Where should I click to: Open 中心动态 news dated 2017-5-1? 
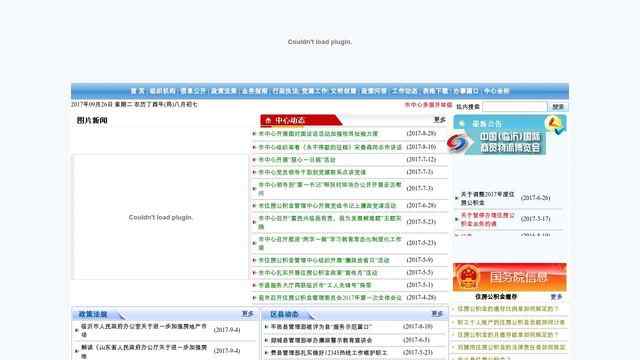[315, 285]
